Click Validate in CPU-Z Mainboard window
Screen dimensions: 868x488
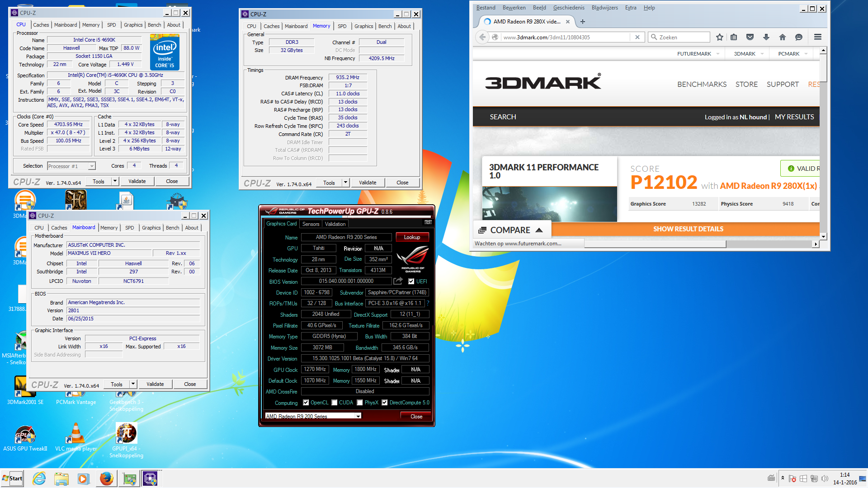click(155, 384)
